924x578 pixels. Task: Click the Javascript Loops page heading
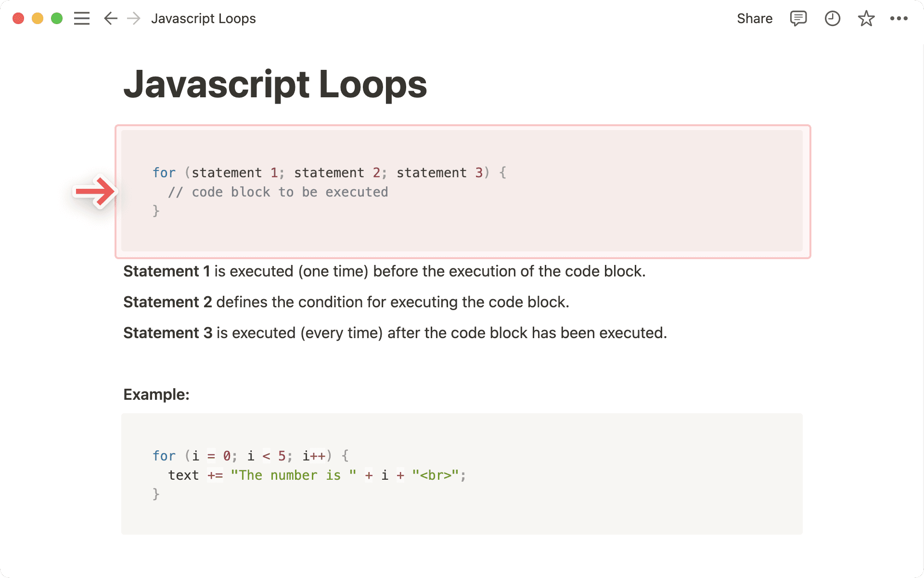[275, 85]
